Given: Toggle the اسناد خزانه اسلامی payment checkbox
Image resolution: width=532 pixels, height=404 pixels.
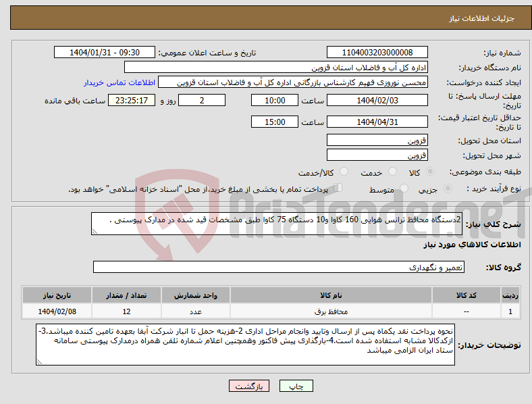Looking at the screenshot, I should [338, 188].
